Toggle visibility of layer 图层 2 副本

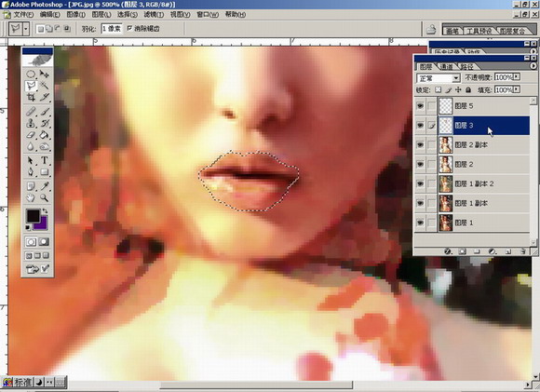tap(420, 145)
